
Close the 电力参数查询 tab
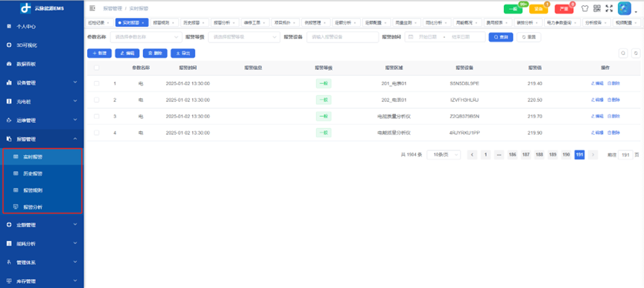(575, 23)
